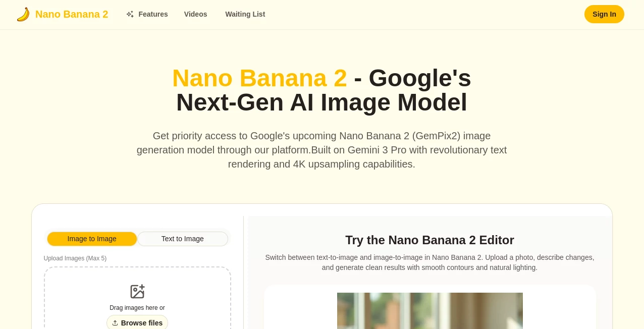The image size is (644, 329).
Task: Open the Waiting List page
Action: coord(245,14)
